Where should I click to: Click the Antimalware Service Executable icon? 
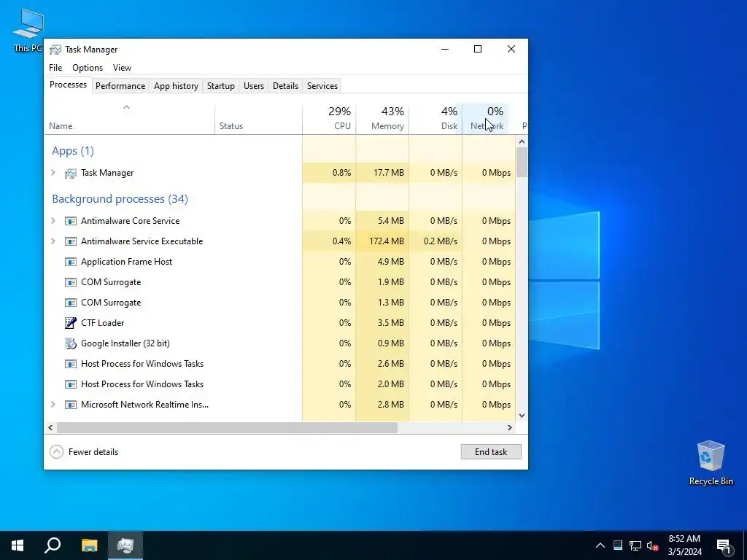71,241
